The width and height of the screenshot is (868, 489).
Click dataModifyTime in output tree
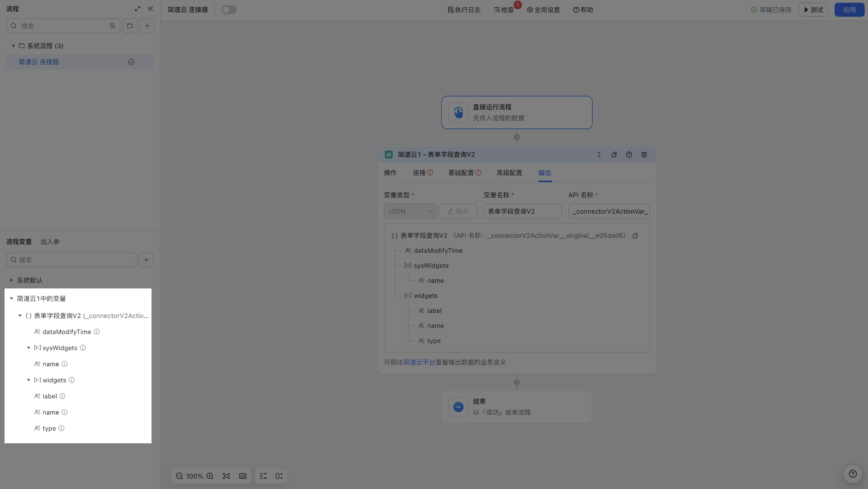tap(438, 251)
